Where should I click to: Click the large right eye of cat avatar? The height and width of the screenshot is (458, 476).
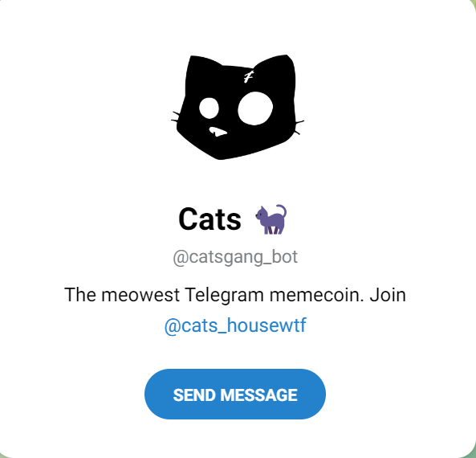point(255,108)
